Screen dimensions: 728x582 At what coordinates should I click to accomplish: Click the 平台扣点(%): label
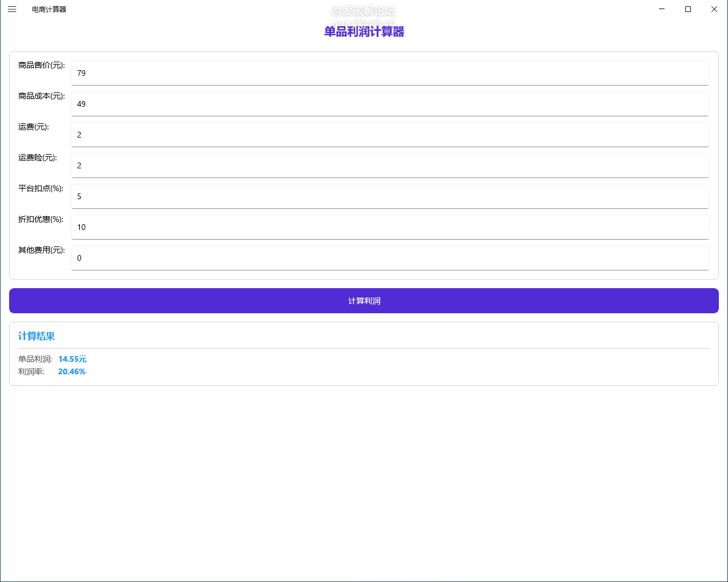click(x=41, y=188)
